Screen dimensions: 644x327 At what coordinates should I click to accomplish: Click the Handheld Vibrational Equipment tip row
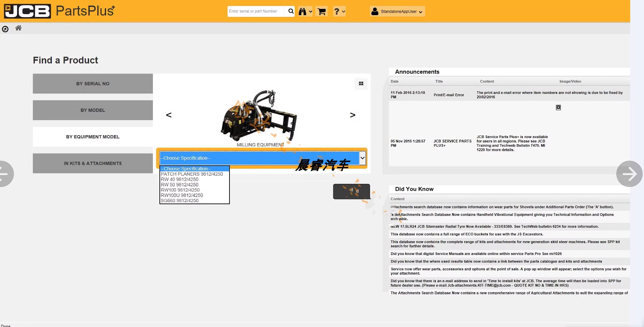click(x=509, y=217)
